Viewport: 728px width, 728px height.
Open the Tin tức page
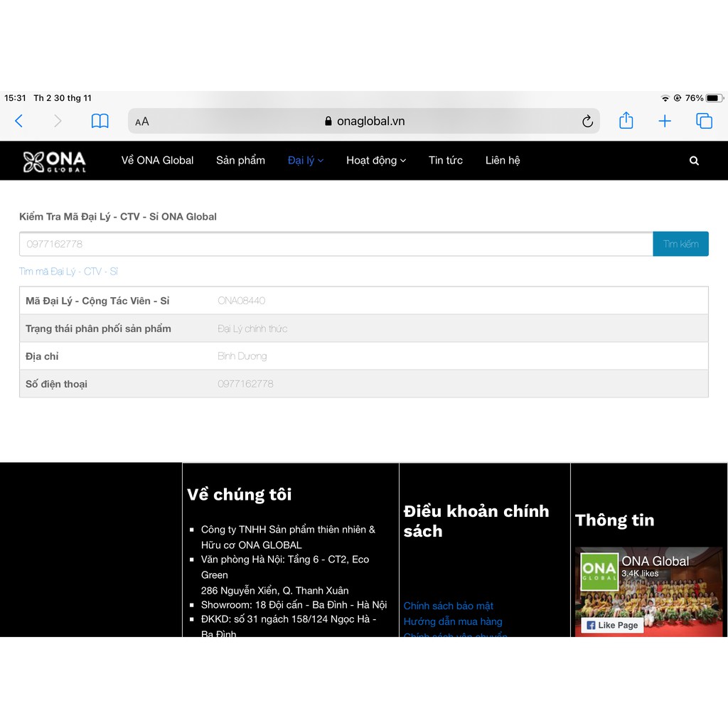tap(446, 161)
